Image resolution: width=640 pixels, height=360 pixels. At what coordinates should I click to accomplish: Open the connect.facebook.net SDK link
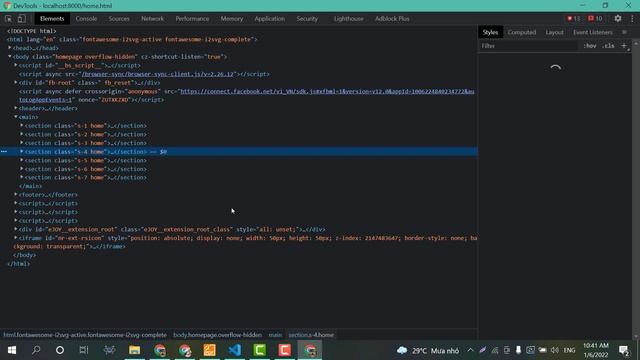coord(327,91)
